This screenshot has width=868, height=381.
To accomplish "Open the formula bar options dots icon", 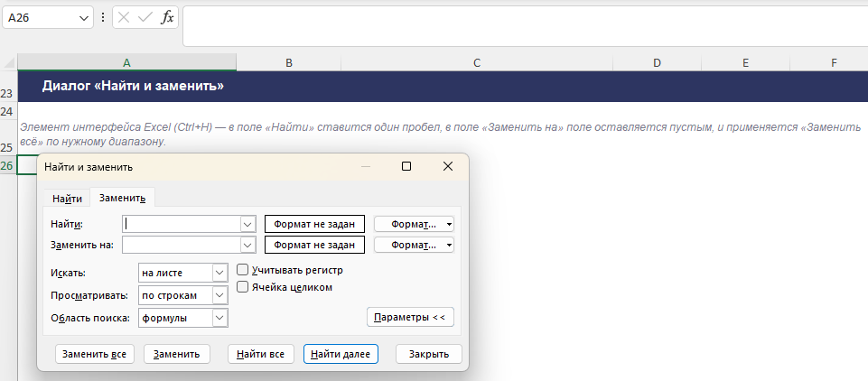I will pos(102,18).
